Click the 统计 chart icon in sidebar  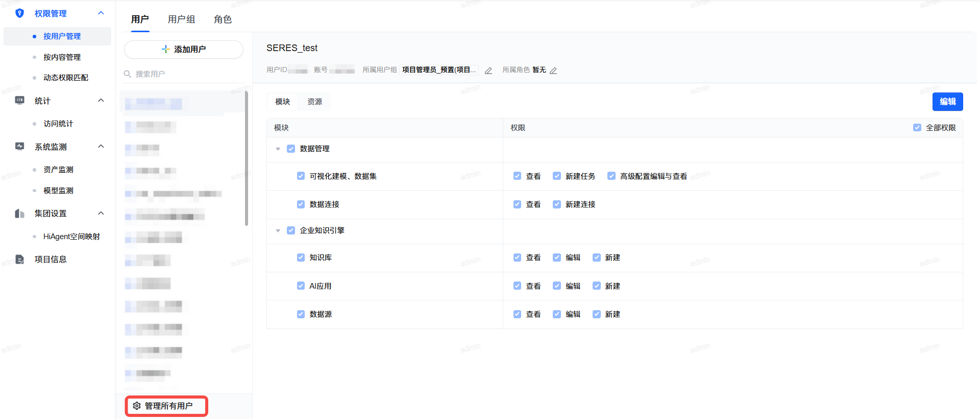tap(19, 101)
